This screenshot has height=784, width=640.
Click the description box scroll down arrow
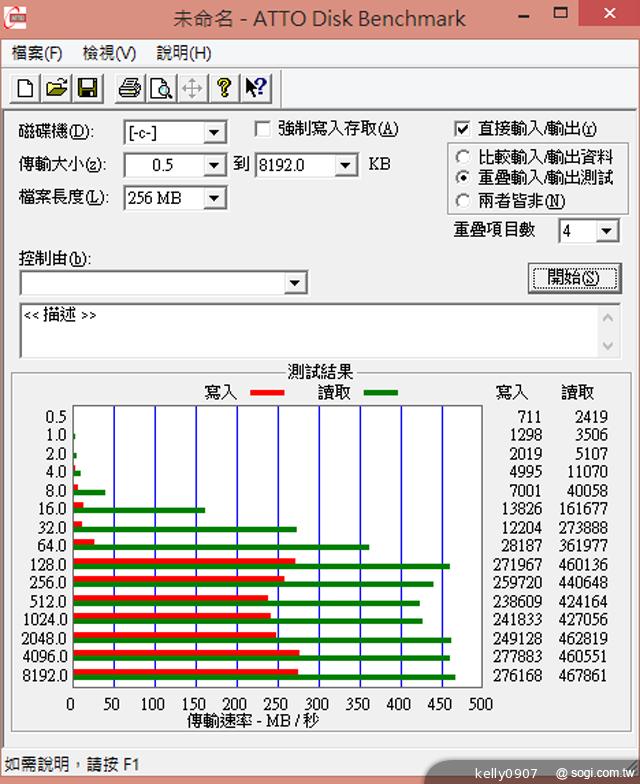point(608,345)
